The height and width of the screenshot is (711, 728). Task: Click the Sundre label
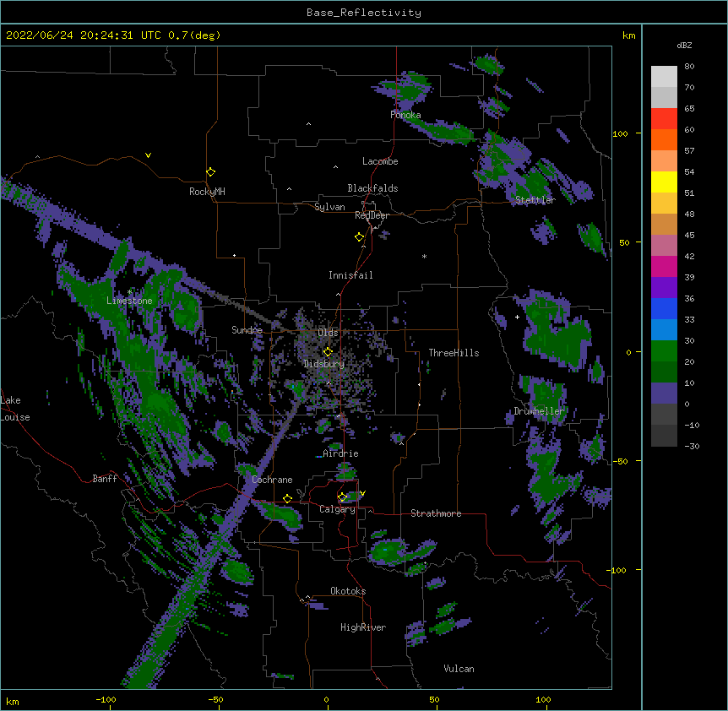[247, 330]
